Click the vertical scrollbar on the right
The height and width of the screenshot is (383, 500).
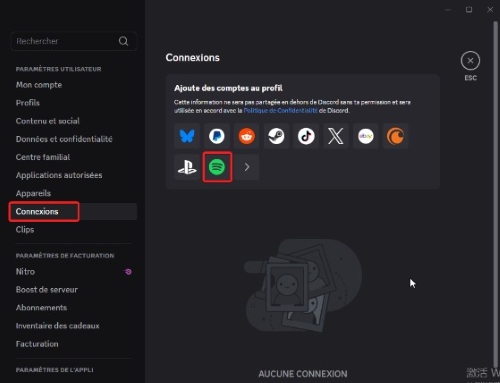(x=495, y=195)
